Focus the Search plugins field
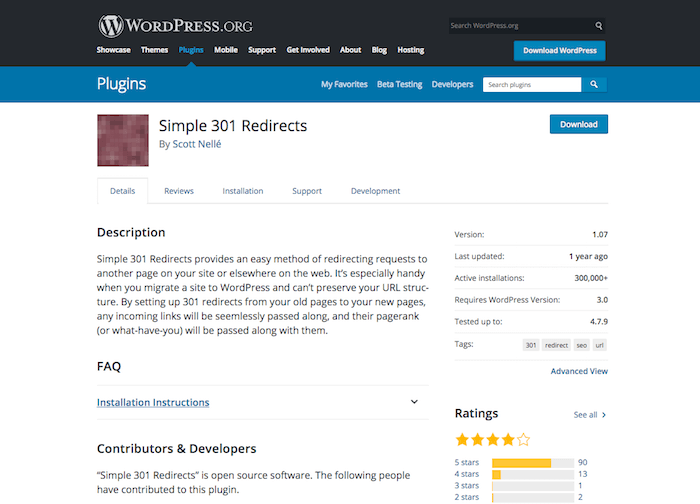The width and height of the screenshot is (700, 504). point(532,84)
